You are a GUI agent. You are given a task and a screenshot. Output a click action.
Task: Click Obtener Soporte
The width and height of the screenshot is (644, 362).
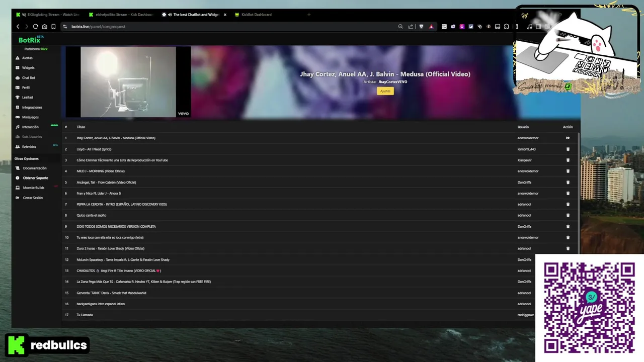(x=35, y=178)
